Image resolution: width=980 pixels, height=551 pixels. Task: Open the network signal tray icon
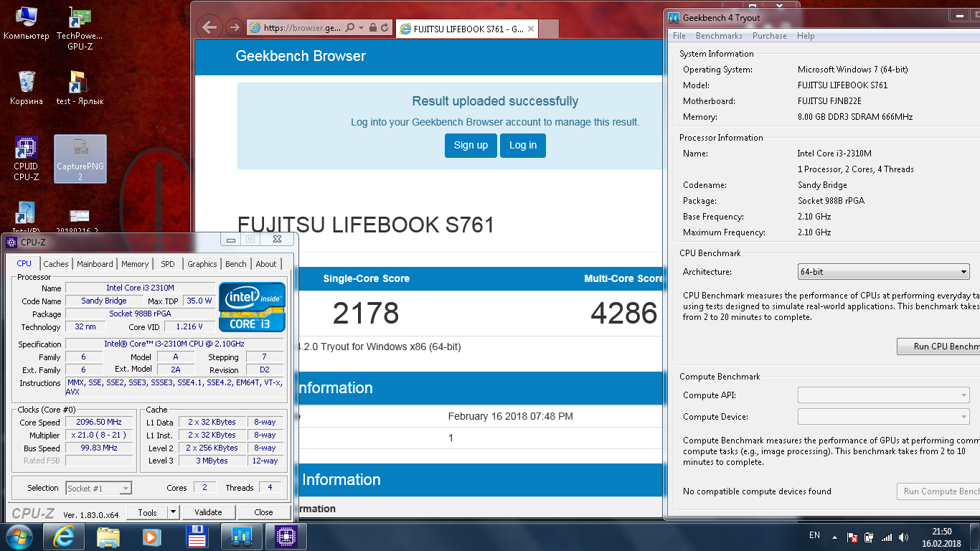tap(887, 537)
